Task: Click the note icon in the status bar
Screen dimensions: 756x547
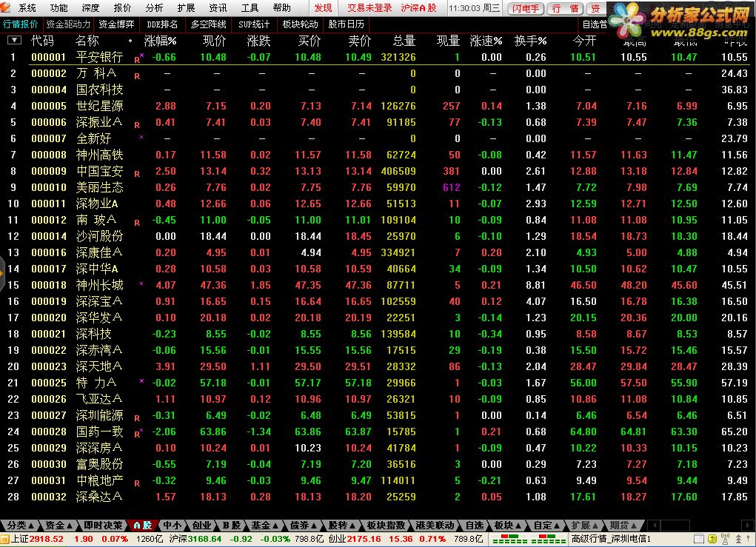Action: 699,539
